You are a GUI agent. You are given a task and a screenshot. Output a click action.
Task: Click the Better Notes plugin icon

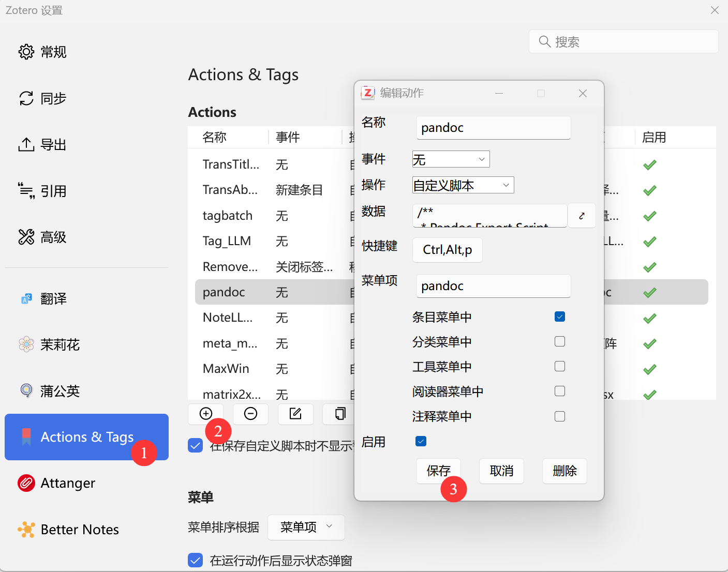click(x=26, y=530)
